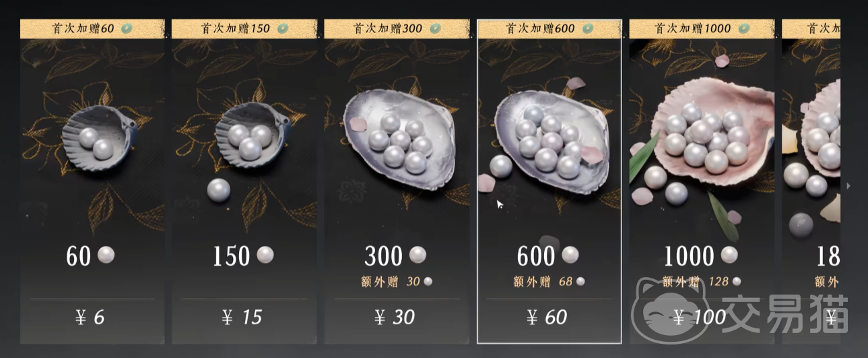Buy the pack priced ¥ 30
Image resolution: width=868 pixels, height=358 pixels.
point(395,317)
